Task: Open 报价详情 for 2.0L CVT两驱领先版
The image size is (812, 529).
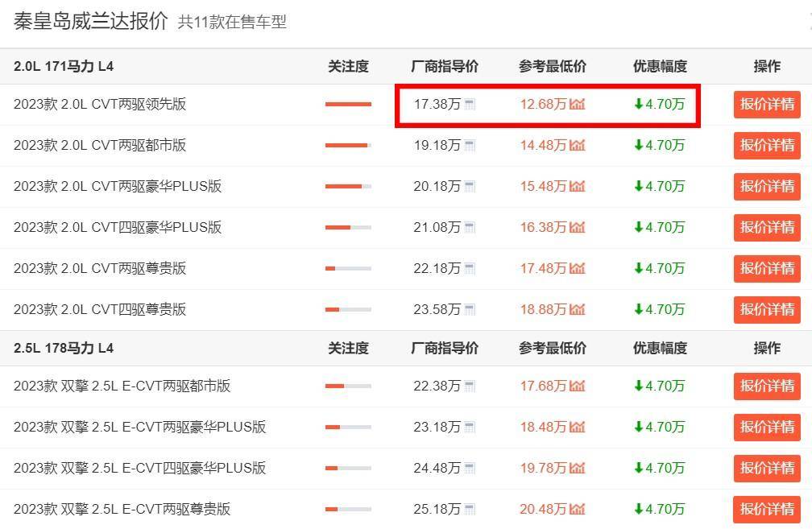Action: pyautogui.click(x=766, y=105)
